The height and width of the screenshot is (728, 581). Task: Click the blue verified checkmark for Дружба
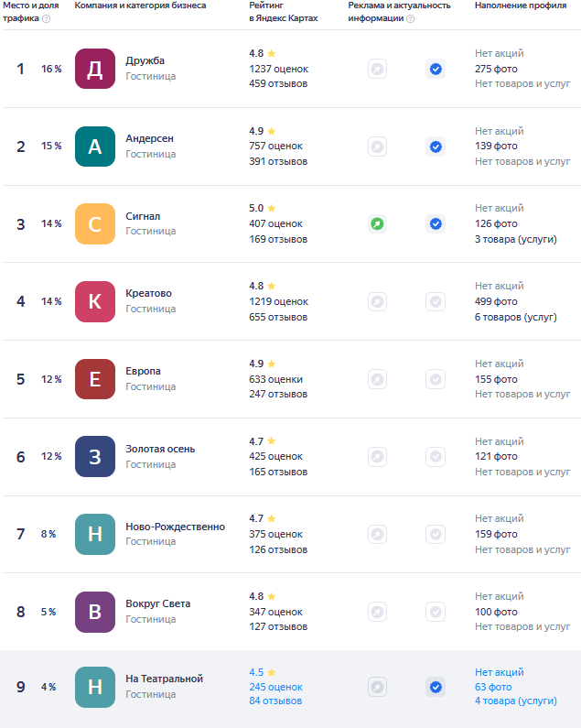click(436, 69)
